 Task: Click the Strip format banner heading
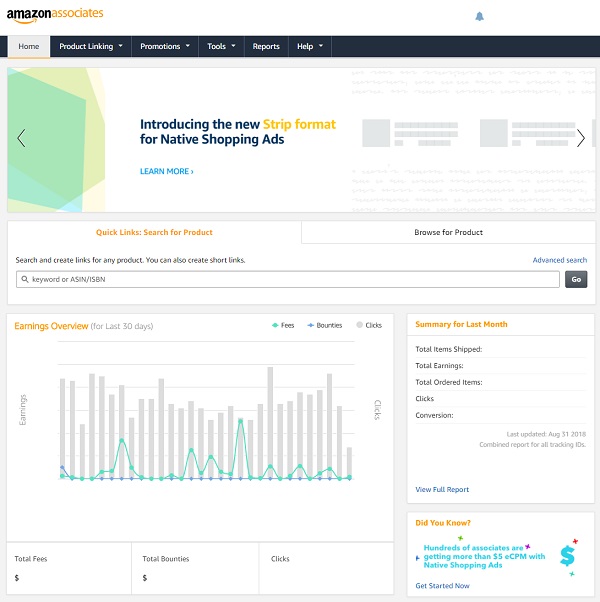tap(238, 132)
